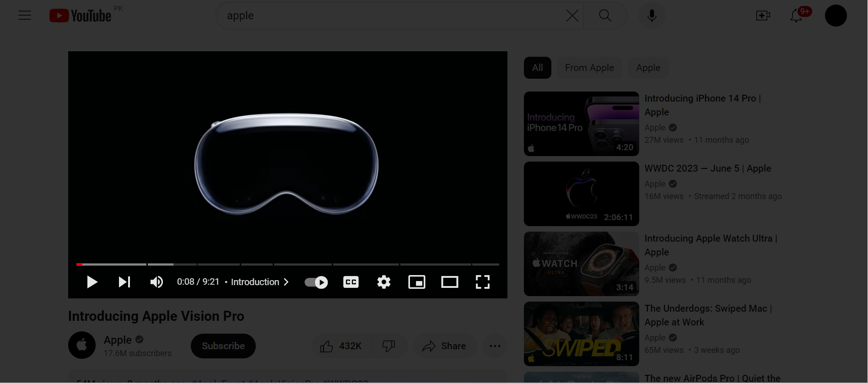Viewport: 868px width, 384px height.
Task: Share the Vision Pro video
Action: tap(445, 346)
